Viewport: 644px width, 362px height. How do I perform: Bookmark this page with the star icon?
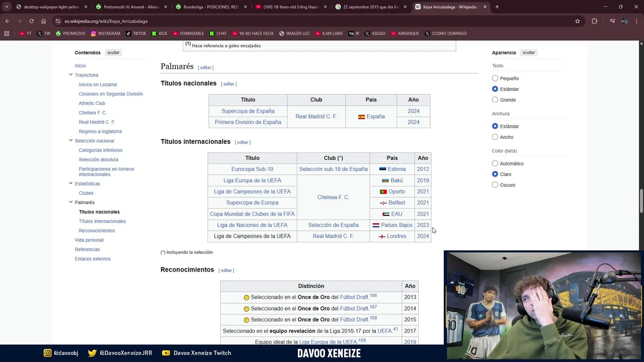(578, 21)
